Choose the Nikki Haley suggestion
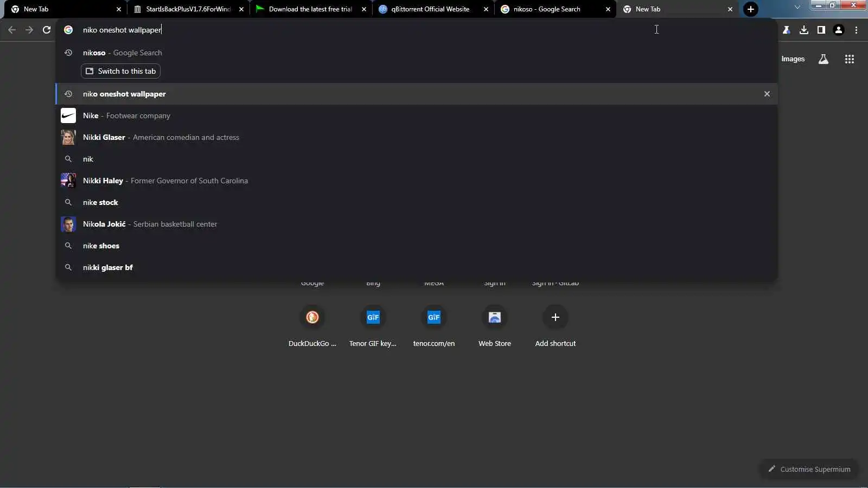Image resolution: width=868 pixels, height=488 pixels. point(417,181)
